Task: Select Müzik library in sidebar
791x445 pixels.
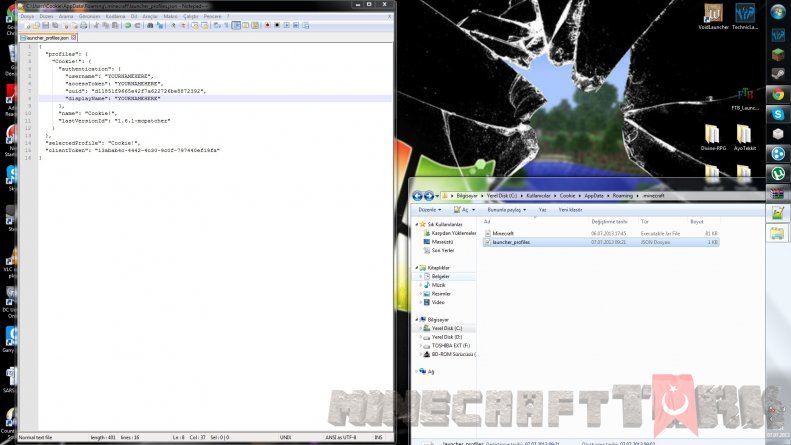Action: click(438, 285)
